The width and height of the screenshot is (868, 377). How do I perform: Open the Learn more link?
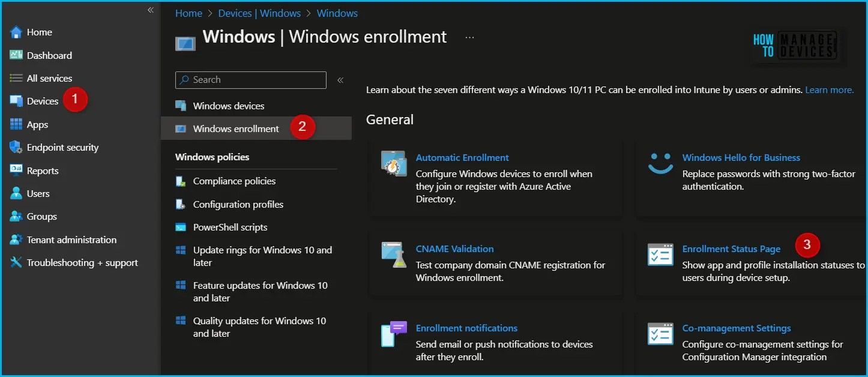(x=829, y=89)
